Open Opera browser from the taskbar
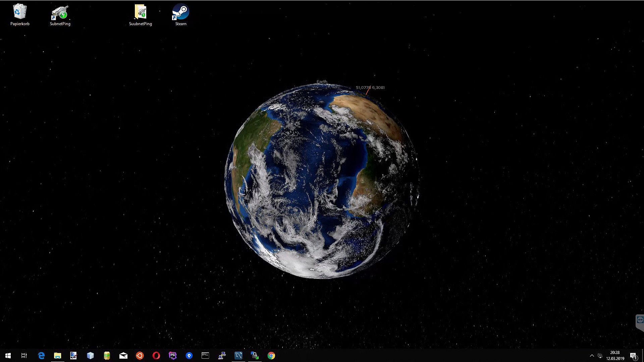644x362 pixels. coord(156,356)
